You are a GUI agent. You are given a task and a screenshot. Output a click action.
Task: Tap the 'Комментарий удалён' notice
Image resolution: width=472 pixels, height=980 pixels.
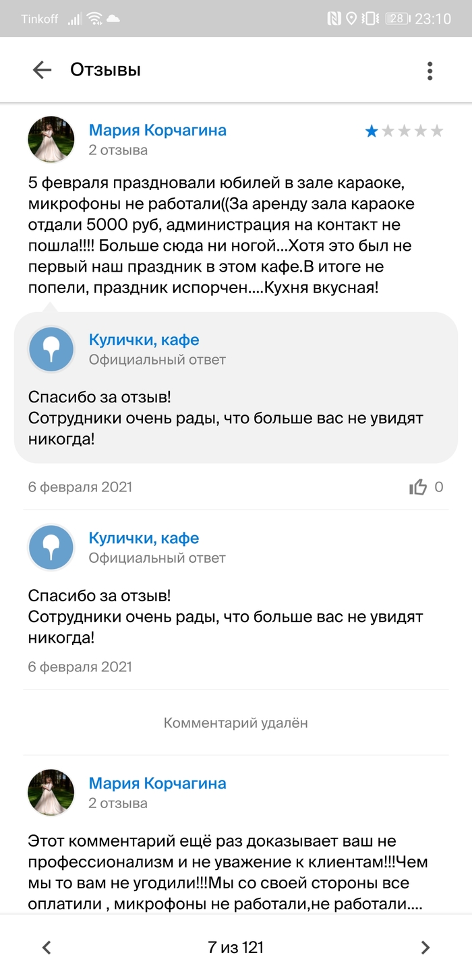(235, 723)
